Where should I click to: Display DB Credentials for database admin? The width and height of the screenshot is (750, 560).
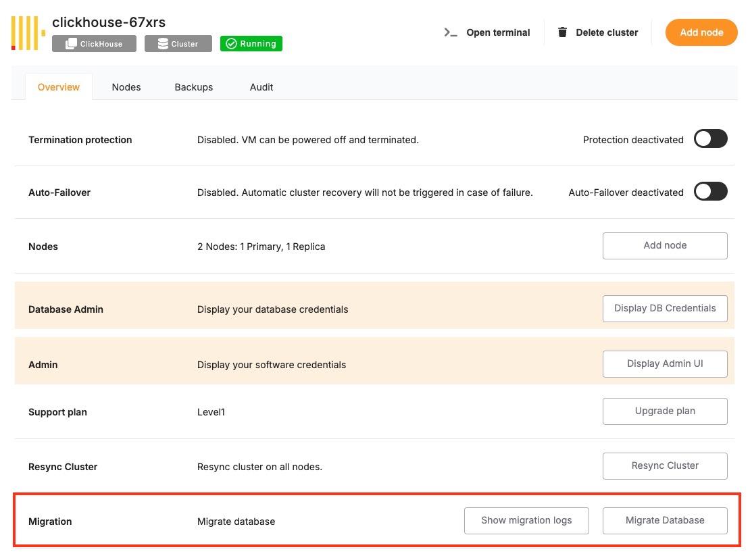(x=664, y=309)
